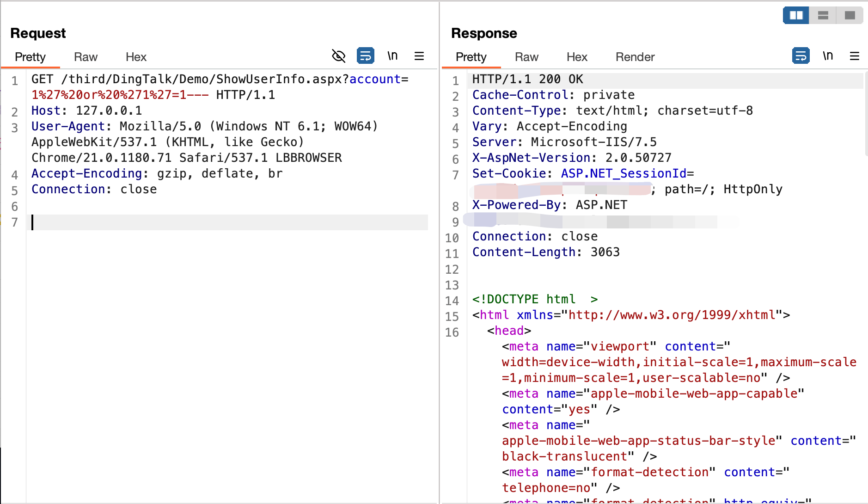This screenshot has height=504, width=868.
Task: Select Raw tab in Request panel
Action: 86,57
